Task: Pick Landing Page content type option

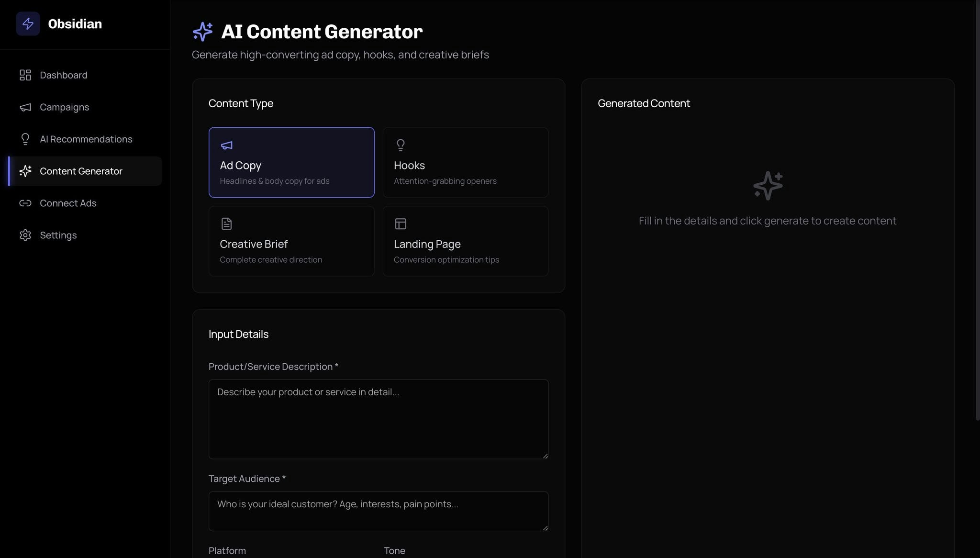Action: tap(465, 241)
